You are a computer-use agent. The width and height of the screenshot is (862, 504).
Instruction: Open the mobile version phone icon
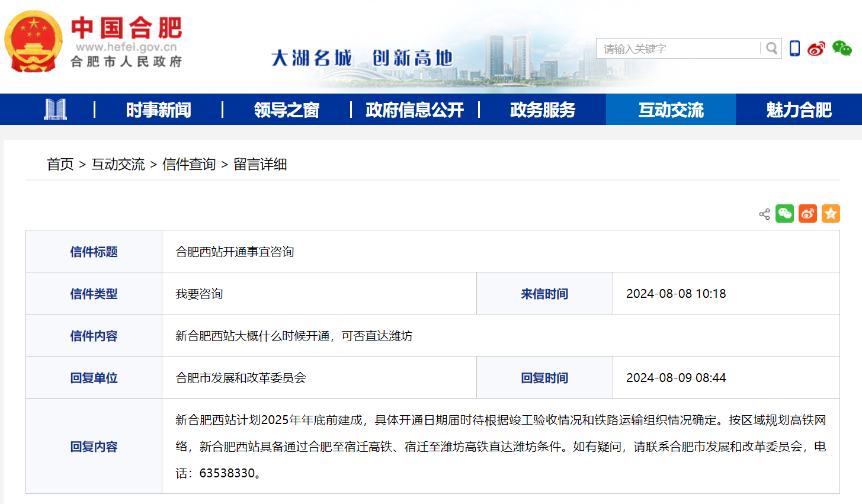click(x=795, y=49)
